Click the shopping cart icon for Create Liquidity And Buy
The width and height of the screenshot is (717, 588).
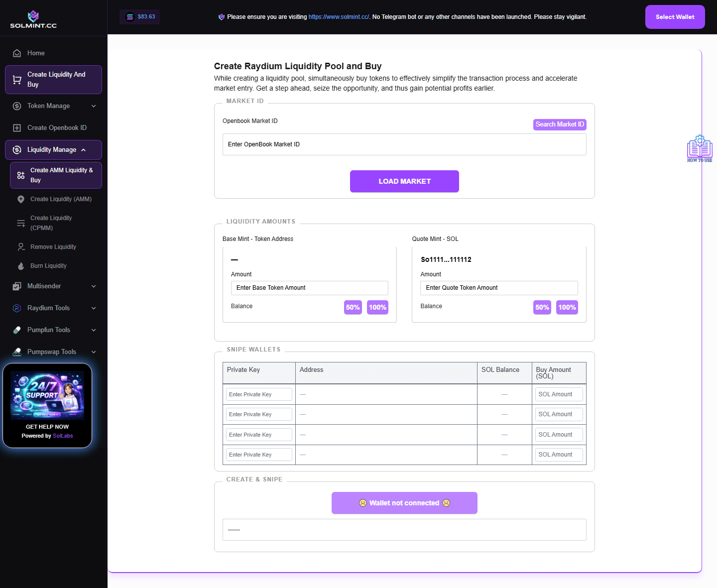click(16, 79)
